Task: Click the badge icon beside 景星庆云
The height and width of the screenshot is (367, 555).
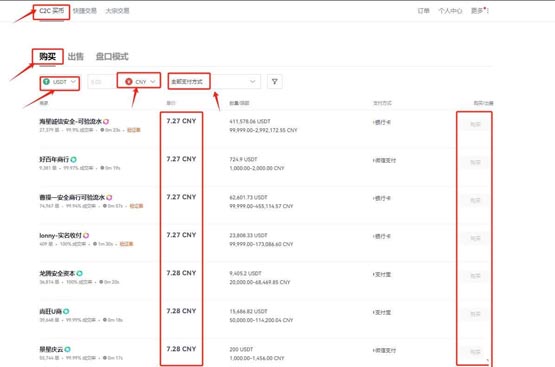Action: tap(67, 349)
